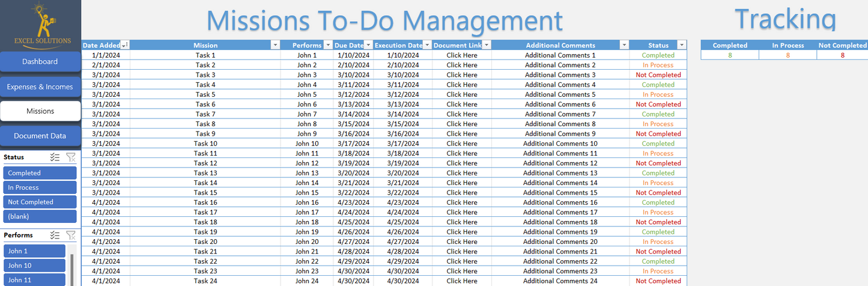868x286 pixels.
Task: Click the Not Completed header in Tracking
Action: click(x=842, y=45)
